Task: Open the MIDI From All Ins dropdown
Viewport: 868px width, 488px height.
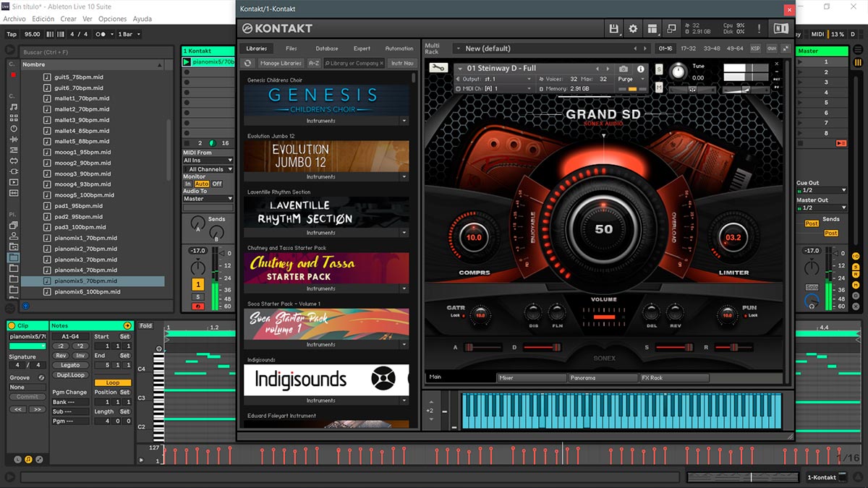Action: pos(208,160)
